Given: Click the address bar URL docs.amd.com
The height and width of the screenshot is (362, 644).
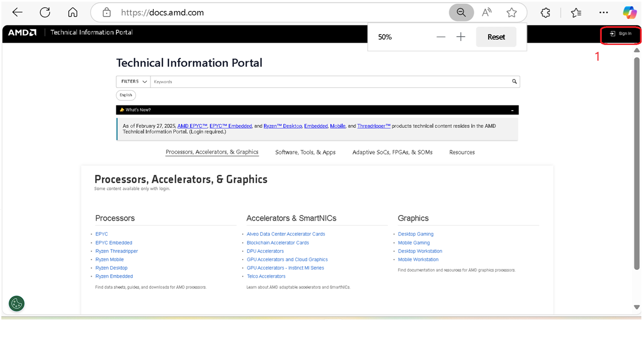Looking at the screenshot, I should pos(162,12).
